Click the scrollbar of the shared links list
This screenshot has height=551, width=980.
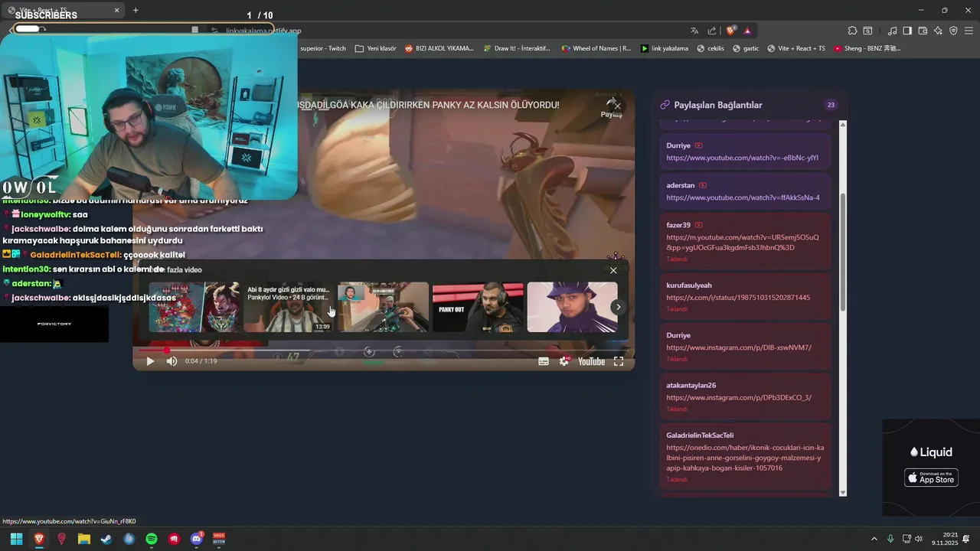843,253
